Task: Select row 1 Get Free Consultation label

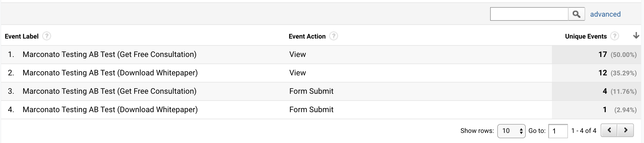Action: 110,55
